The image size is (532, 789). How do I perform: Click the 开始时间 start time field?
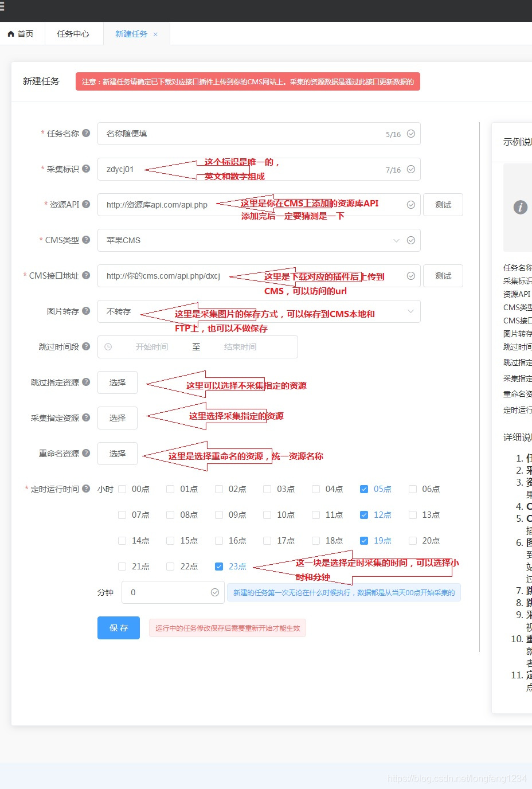pyautogui.click(x=152, y=347)
